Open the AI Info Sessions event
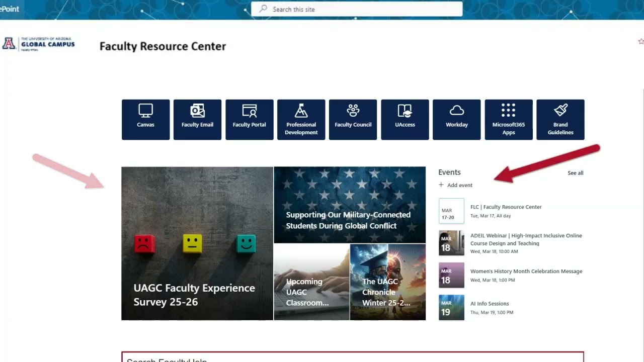Image resolution: width=644 pixels, height=362 pixels. click(x=490, y=304)
